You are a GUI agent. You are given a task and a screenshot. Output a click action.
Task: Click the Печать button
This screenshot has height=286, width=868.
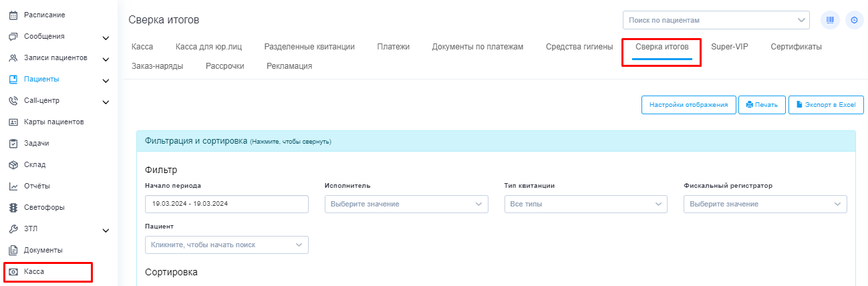[762, 105]
